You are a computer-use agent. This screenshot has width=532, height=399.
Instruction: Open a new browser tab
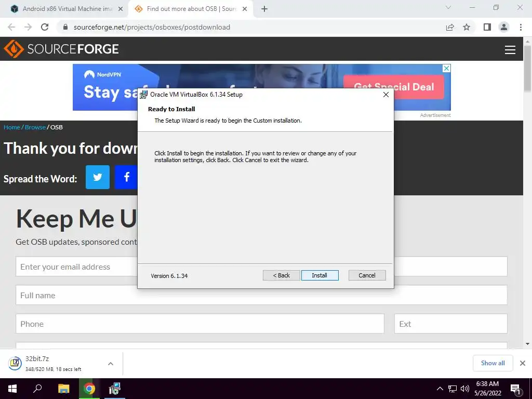tap(264, 9)
